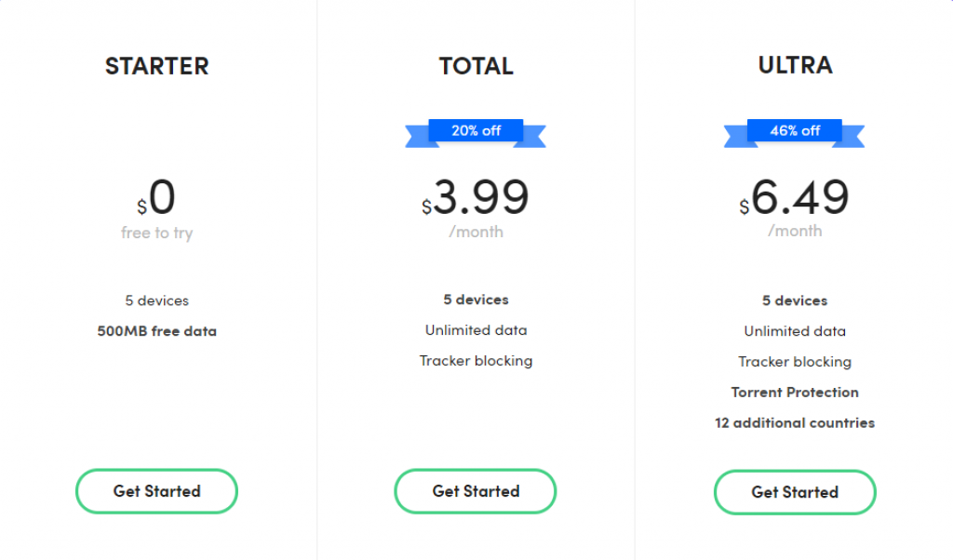The image size is (953, 560).
Task: Click Tracker blocking in TOTAL plan
Action: coord(476,361)
